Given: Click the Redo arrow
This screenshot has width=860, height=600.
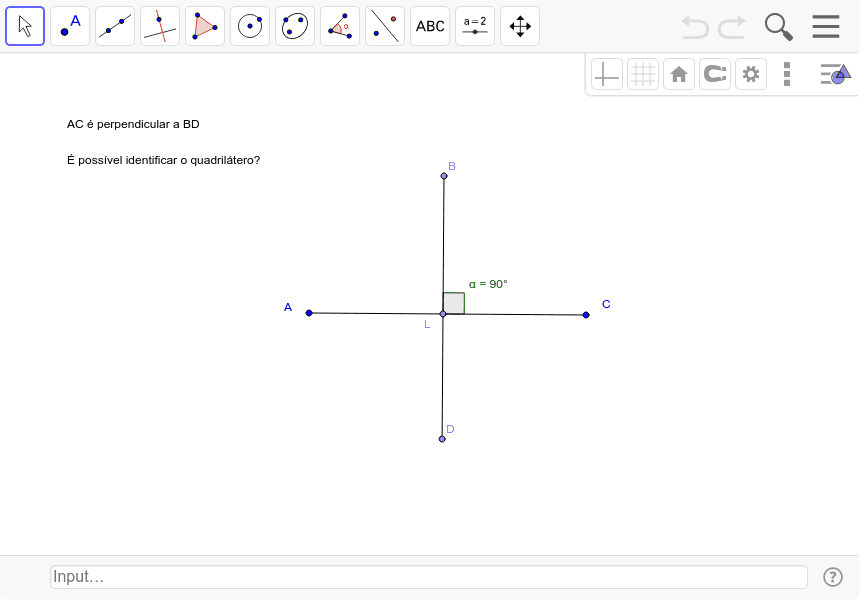Looking at the screenshot, I should 732,27.
